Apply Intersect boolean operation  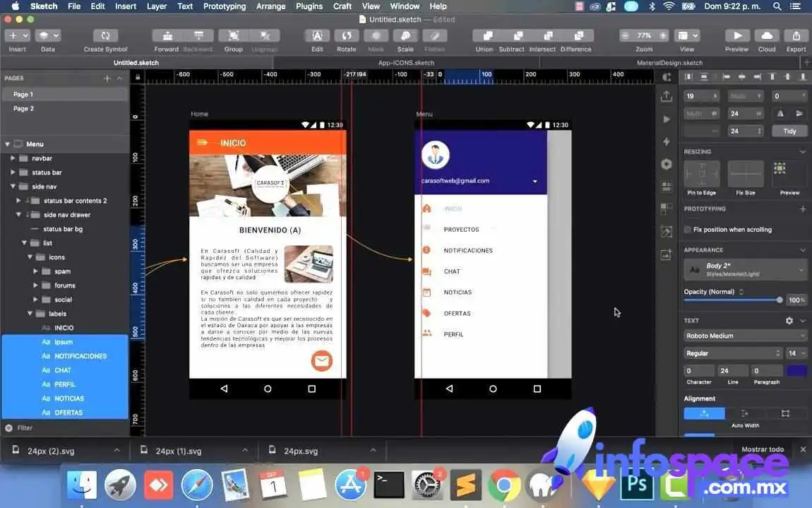coord(548,36)
